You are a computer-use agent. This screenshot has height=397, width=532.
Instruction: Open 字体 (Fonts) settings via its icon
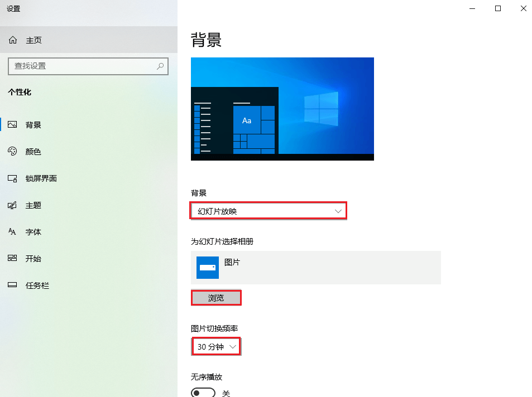(12, 232)
